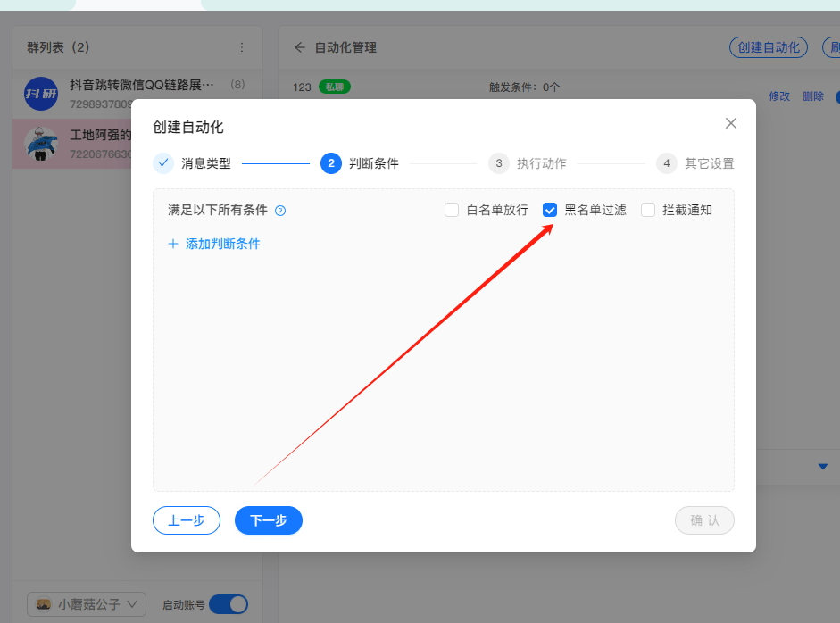The width and height of the screenshot is (840, 623).
Task: Select the 抖研 group avatar
Action: (x=40, y=94)
